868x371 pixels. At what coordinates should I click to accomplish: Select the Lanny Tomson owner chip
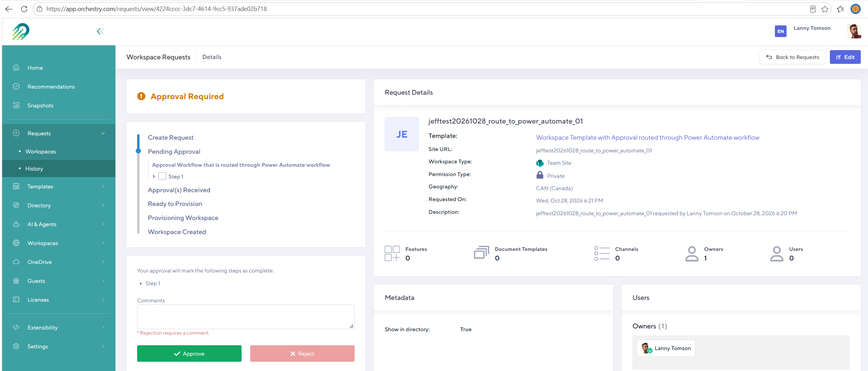tap(666, 348)
